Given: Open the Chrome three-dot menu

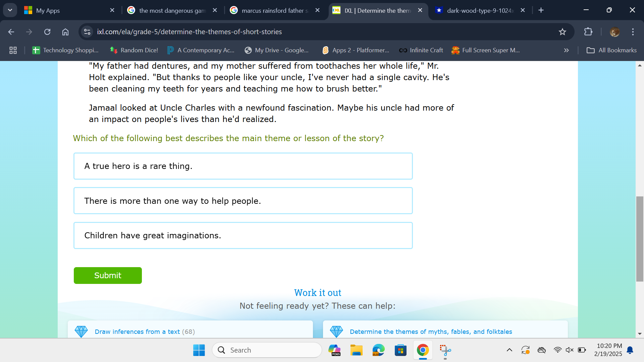Looking at the screenshot, I should pos(633,32).
